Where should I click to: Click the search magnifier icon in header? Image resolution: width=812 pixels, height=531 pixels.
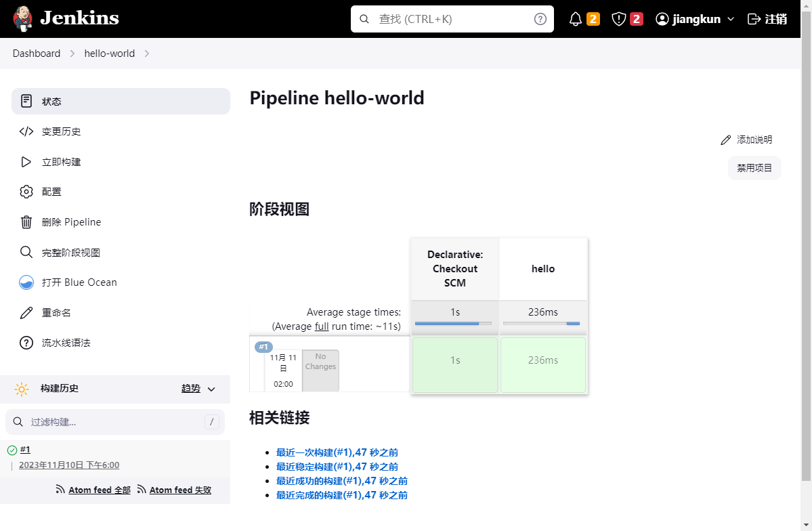coord(364,19)
